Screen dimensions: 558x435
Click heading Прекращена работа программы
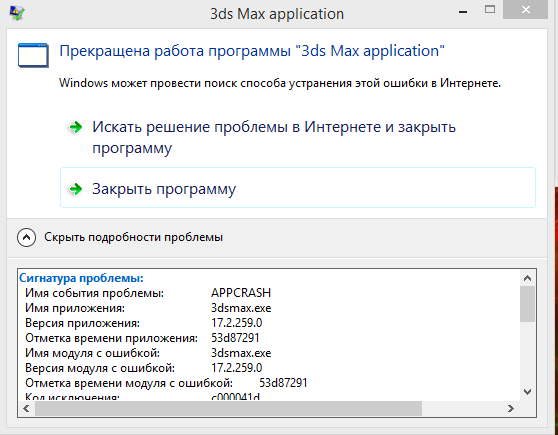click(252, 51)
